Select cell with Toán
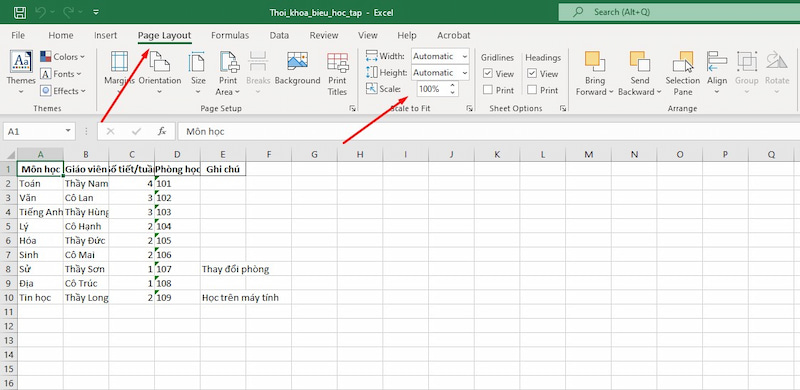This screenshot has width=800, height=390. coord(40,183)
